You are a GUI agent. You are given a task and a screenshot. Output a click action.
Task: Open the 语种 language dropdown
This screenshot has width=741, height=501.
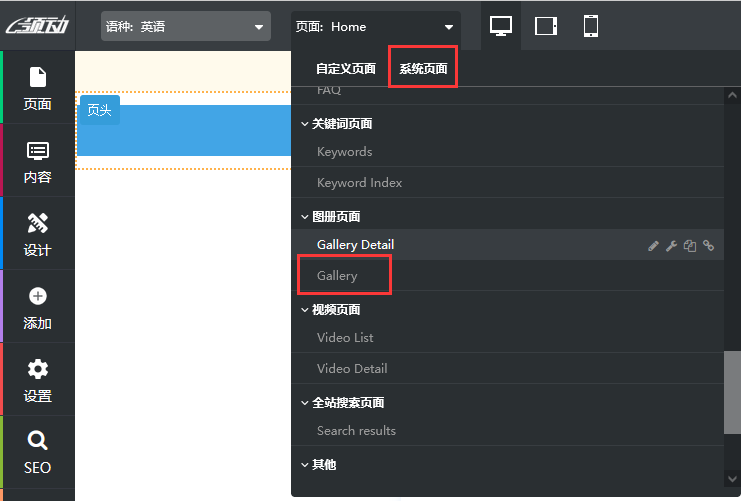pos(186,26)
